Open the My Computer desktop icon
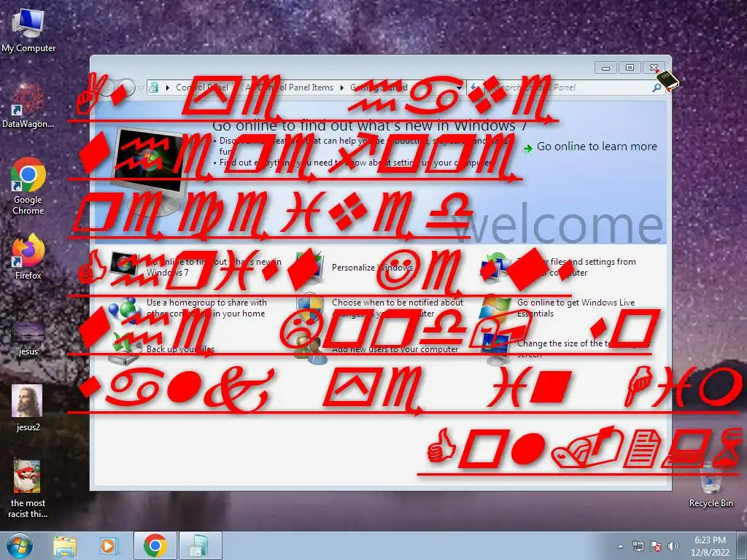 [28, 30]
